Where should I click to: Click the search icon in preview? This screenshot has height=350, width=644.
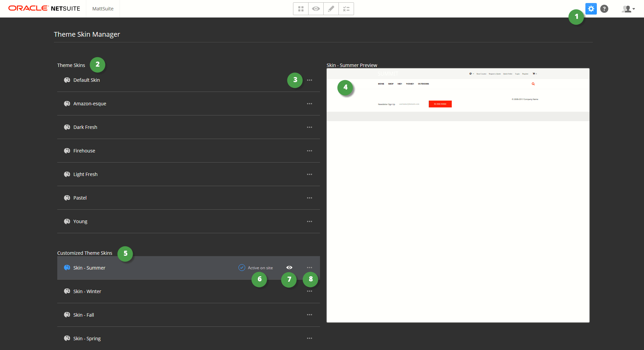click(533, 84)
